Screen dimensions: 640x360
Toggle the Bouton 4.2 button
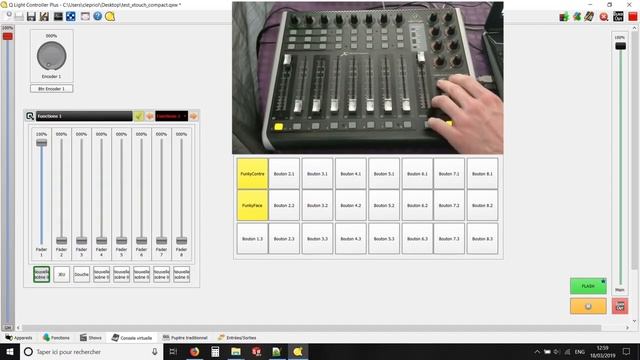click(x=351, y=205)
